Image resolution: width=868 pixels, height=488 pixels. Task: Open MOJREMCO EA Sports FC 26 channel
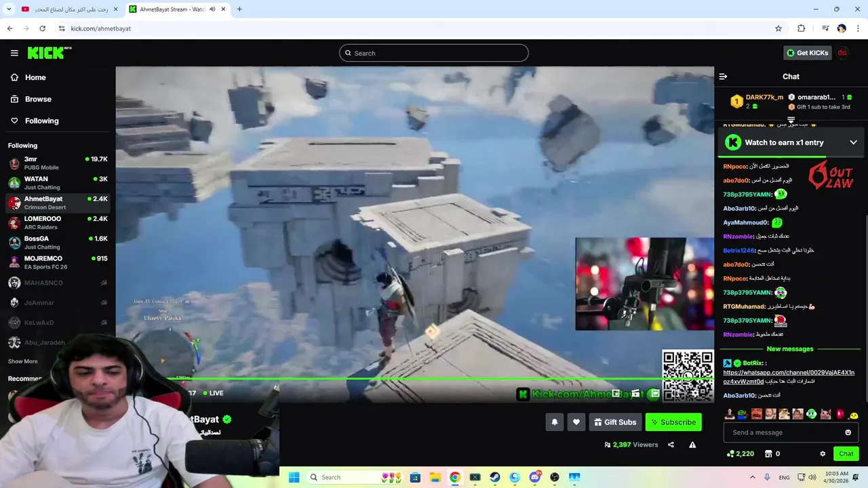58,262
